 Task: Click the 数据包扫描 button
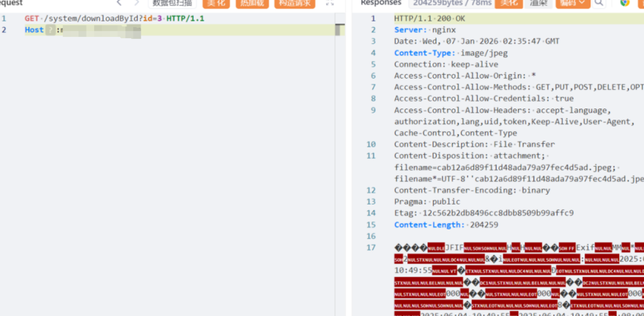click(x=172, y=3)
